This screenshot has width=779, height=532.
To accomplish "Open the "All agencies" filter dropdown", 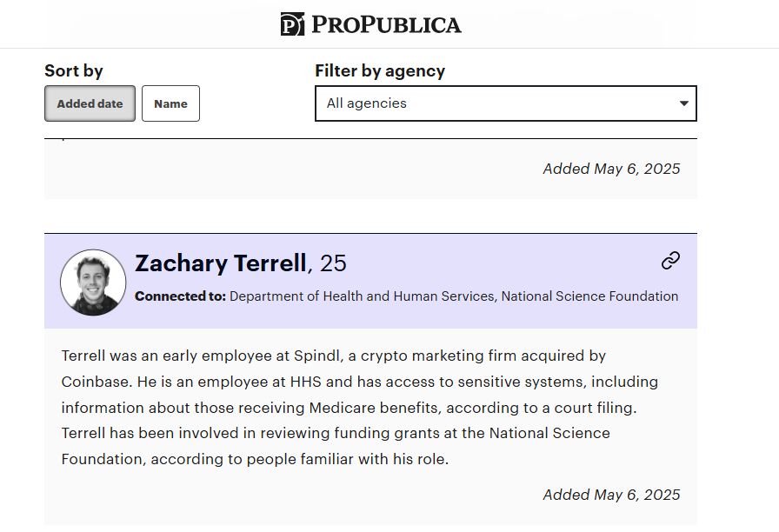I will coord(506,103).
